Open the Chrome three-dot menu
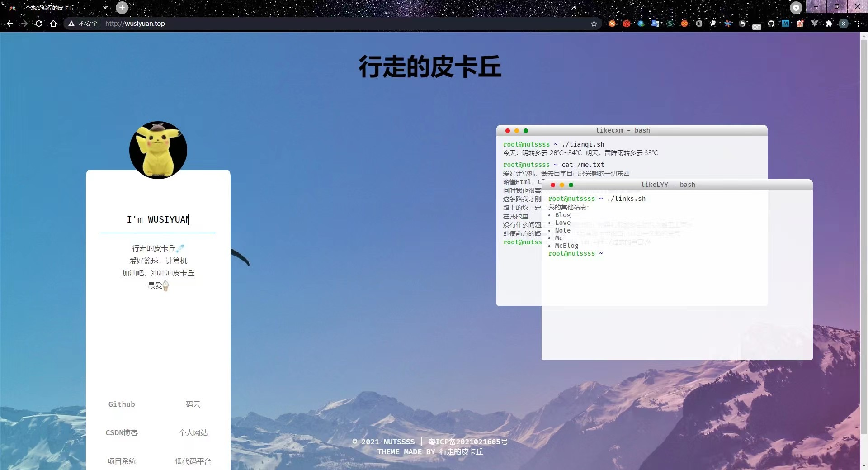868x470 pixels. coord(859,24)
